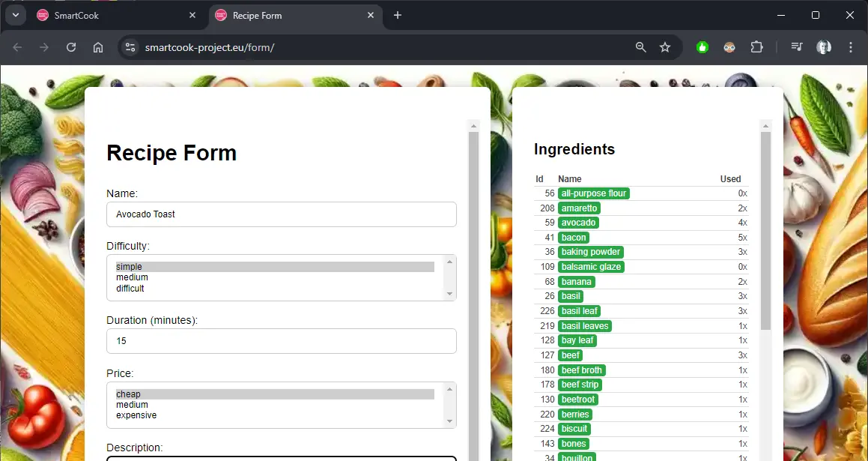This screenshot has height=461, width=868.
Task: Select the beef broth tag
Action: coord(582,370)
